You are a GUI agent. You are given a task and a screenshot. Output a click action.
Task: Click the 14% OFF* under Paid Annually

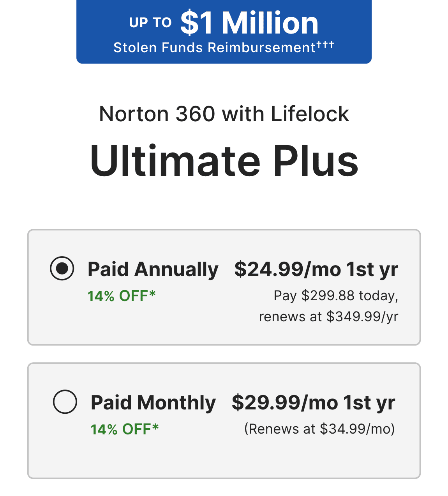[x=118, y=296]
